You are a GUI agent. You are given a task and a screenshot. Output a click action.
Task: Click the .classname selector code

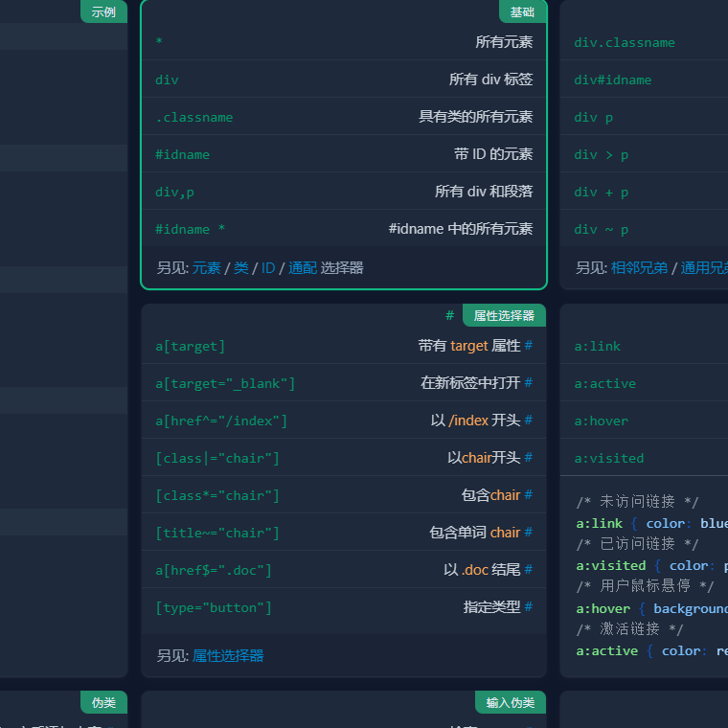(x=194, y=118)
